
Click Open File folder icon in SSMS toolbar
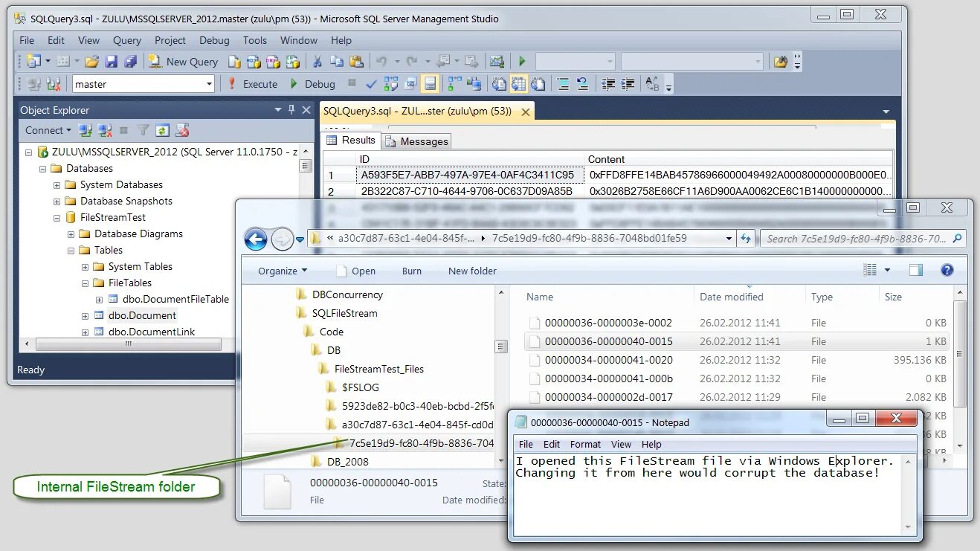tap(91, 62)
